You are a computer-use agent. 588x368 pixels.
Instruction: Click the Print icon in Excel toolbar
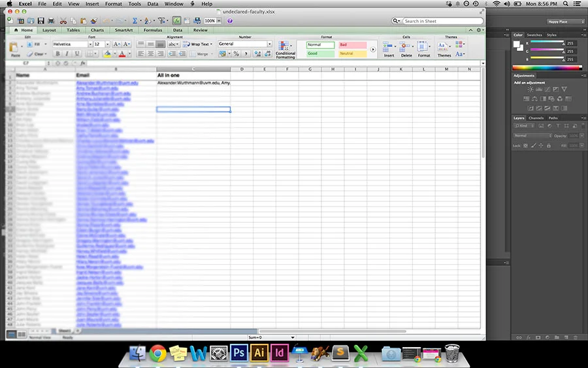click(x=51, y=21)
